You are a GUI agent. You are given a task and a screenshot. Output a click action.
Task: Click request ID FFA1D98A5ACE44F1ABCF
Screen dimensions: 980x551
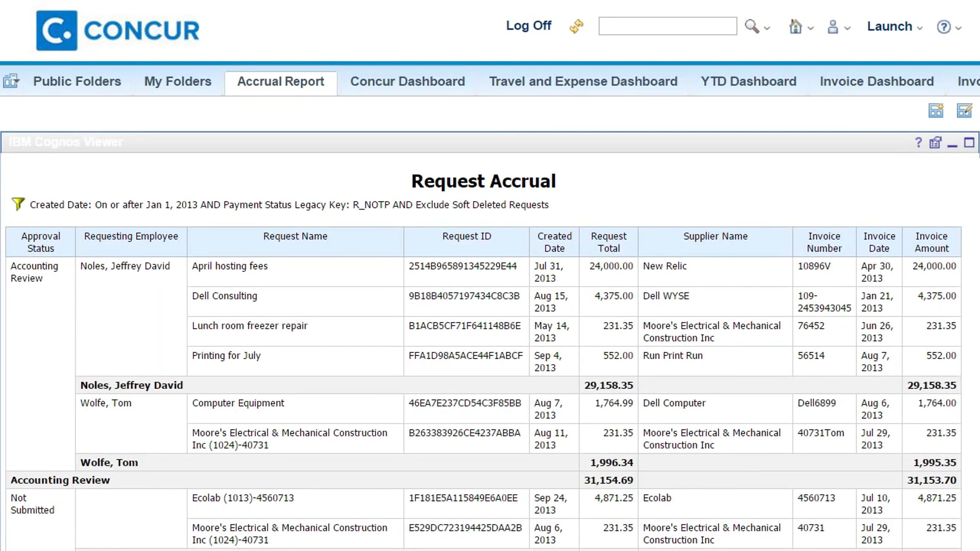point(465,355)
